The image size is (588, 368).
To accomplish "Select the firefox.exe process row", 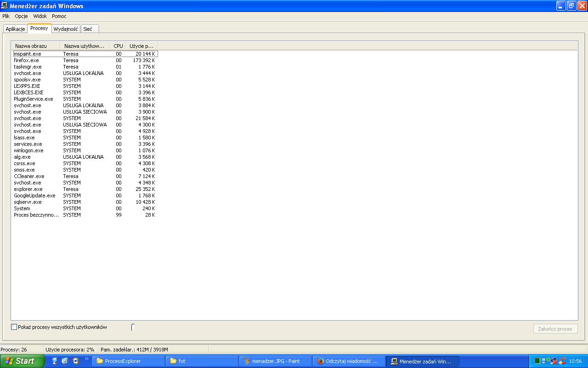I will pos(85,60).
